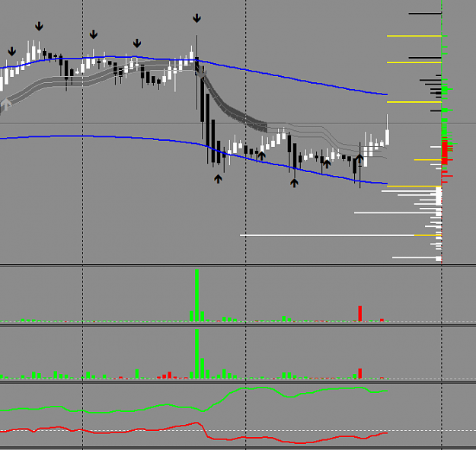Select the leftmost black down arrow signal
Viewport: 476px width, 450px height.
pyautogui.click(x=12, y=51)
